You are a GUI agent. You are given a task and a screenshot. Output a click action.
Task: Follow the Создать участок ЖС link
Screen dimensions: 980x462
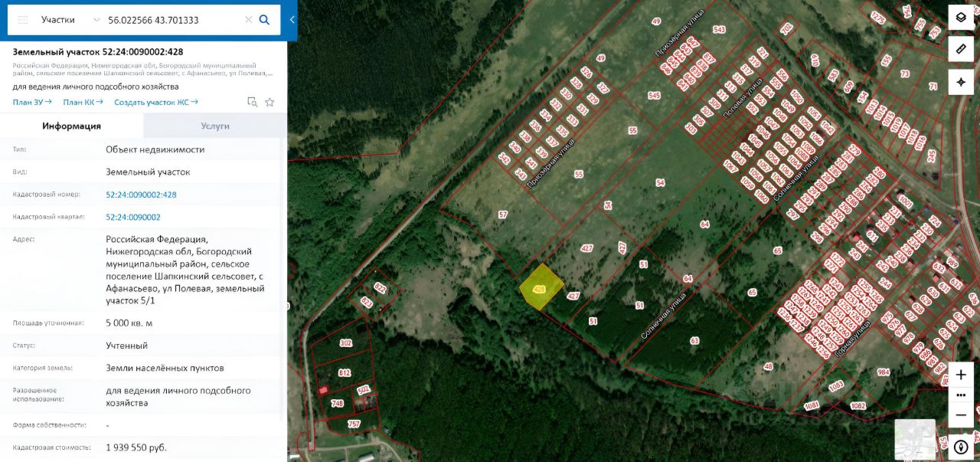156,102
